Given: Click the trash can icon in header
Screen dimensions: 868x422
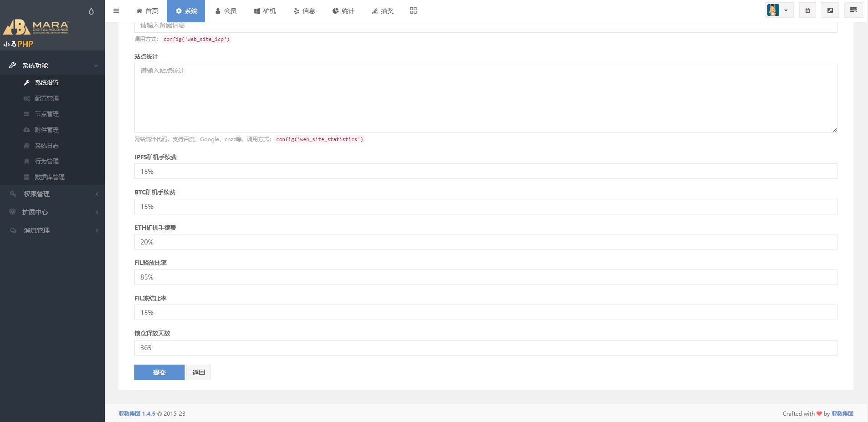Looking at the screenshot, I should [807, 10].
